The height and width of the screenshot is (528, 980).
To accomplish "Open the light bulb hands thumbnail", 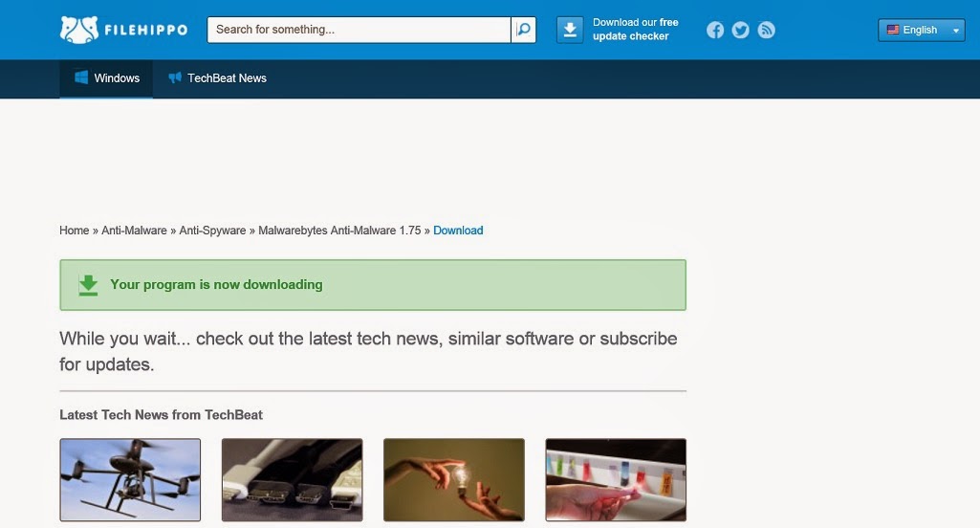I will (454, 480).
